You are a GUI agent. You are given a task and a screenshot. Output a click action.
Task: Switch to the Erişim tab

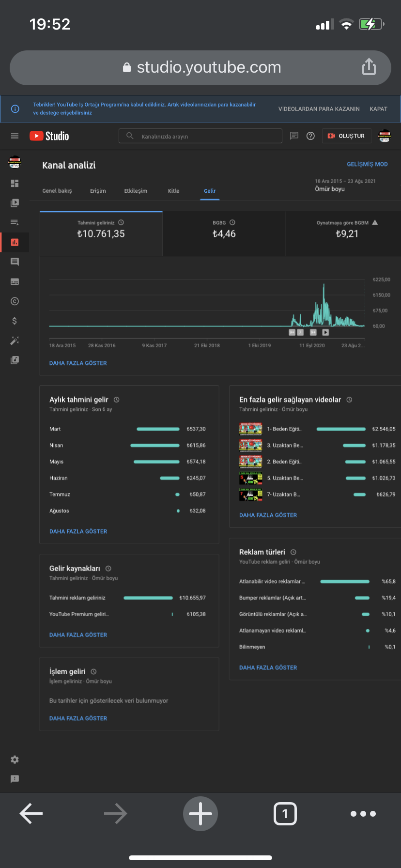98,191
